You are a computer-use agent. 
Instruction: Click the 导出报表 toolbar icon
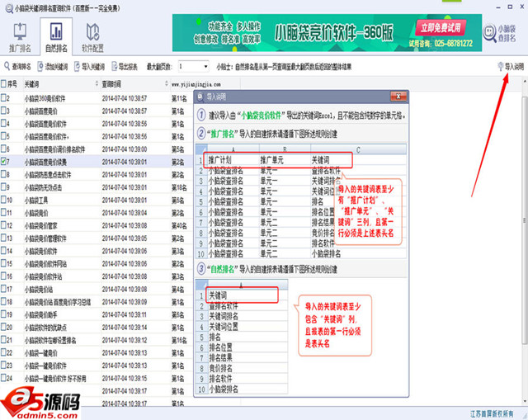pos(114,66)
